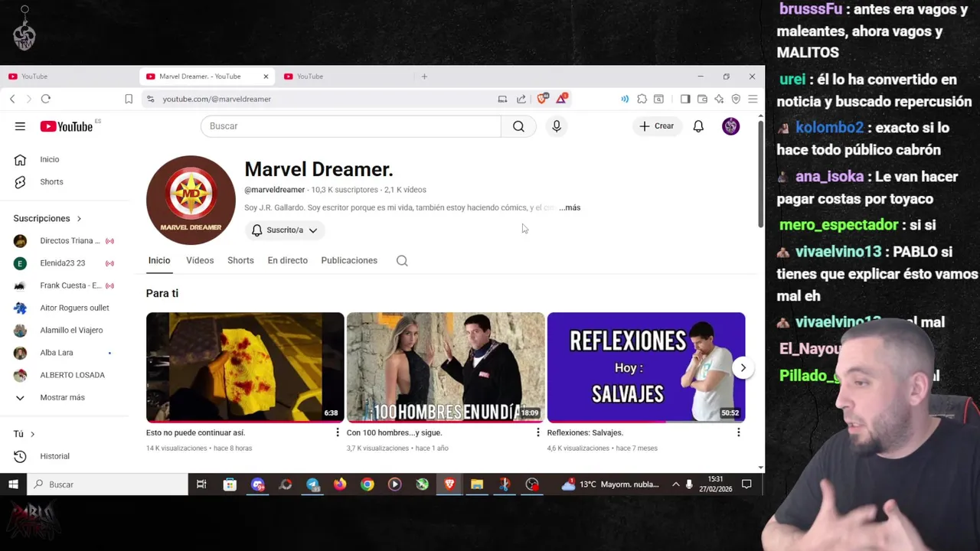Open Brave Wallet icon
This screenshot has height=551, width=980.
click(702, 99)
